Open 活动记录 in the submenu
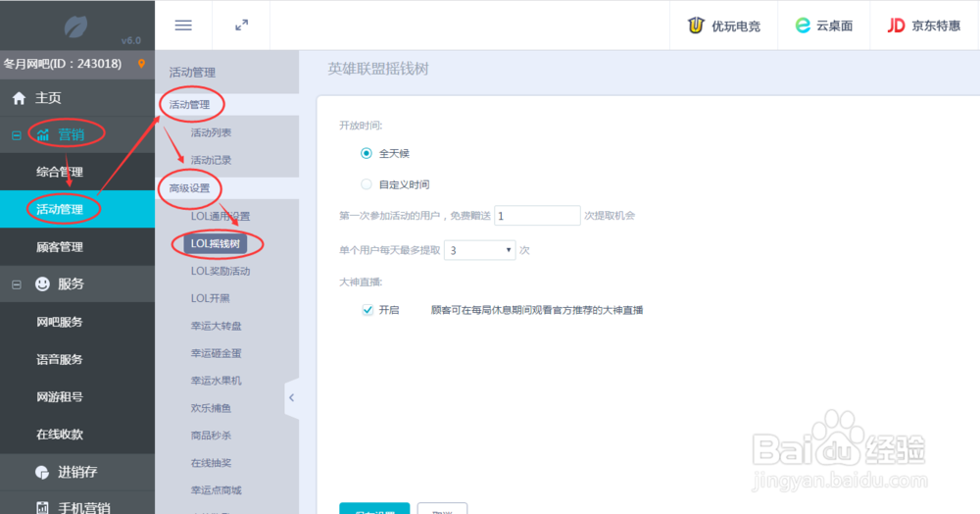Screen dimensions: 980x514 pos(212,160)
